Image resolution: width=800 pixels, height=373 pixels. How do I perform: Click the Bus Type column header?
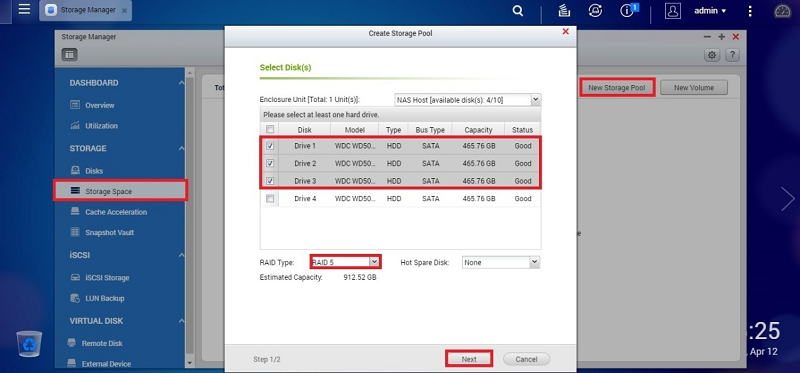tap(430, 130)
